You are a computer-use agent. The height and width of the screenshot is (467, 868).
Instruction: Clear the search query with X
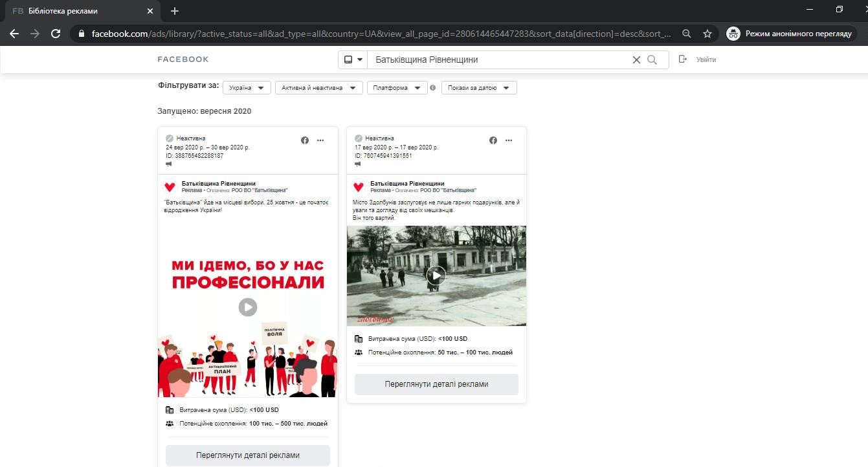click(x=636, y=60)
